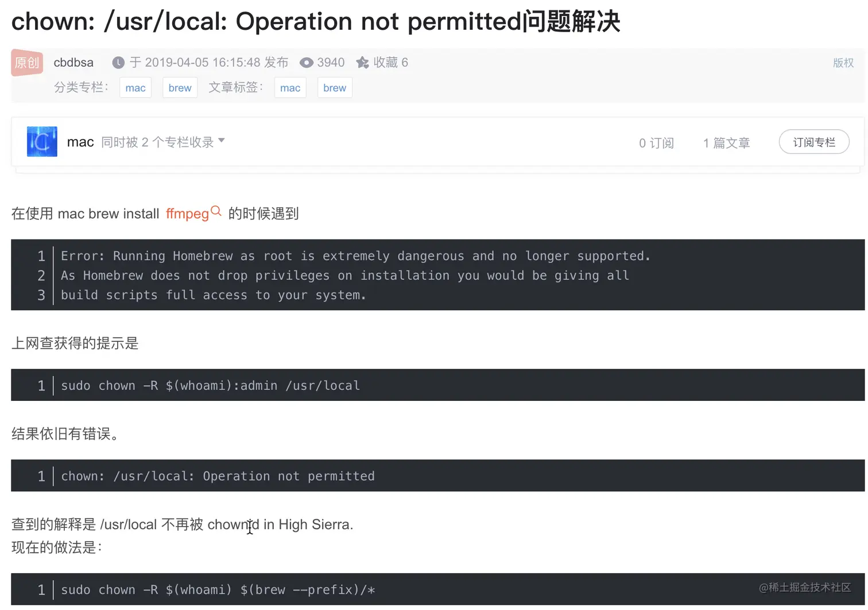This screenshot has width=868, height=610.
Task: Click text 'in High Sierra.'
Action: coord(308,524)
